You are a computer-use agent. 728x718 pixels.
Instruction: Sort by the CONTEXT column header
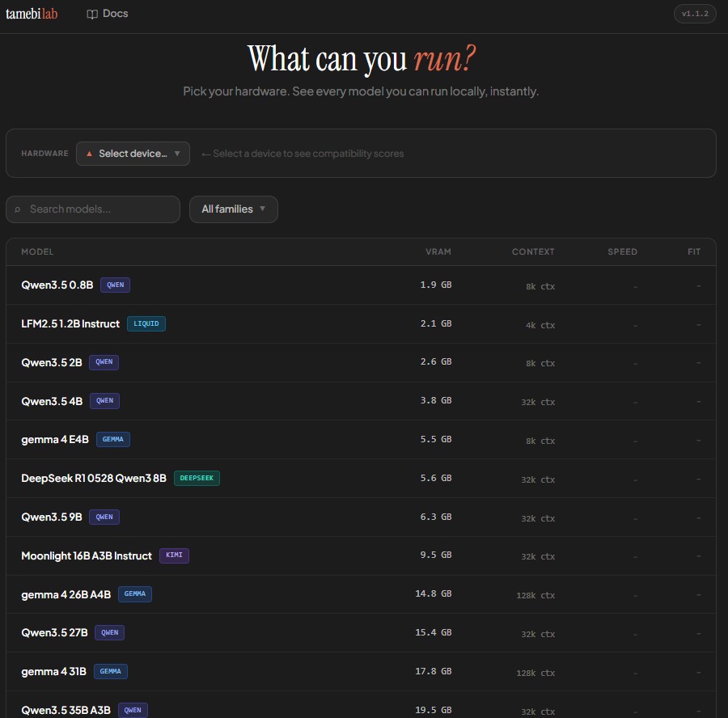click(x=533, y=251)
